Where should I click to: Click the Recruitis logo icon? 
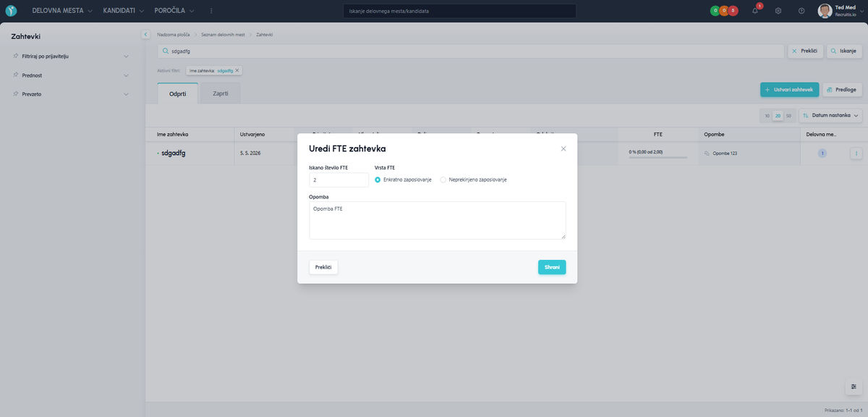[x=11, y=11]
